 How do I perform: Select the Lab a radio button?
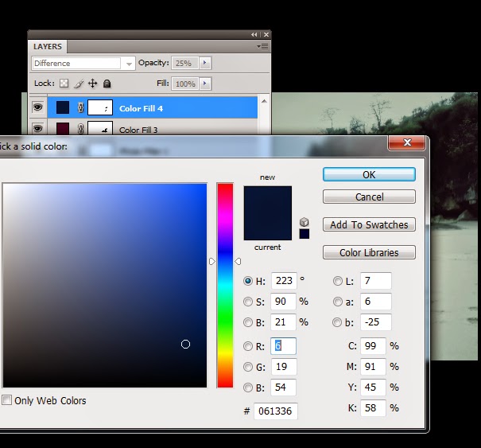tap(337, 302)
